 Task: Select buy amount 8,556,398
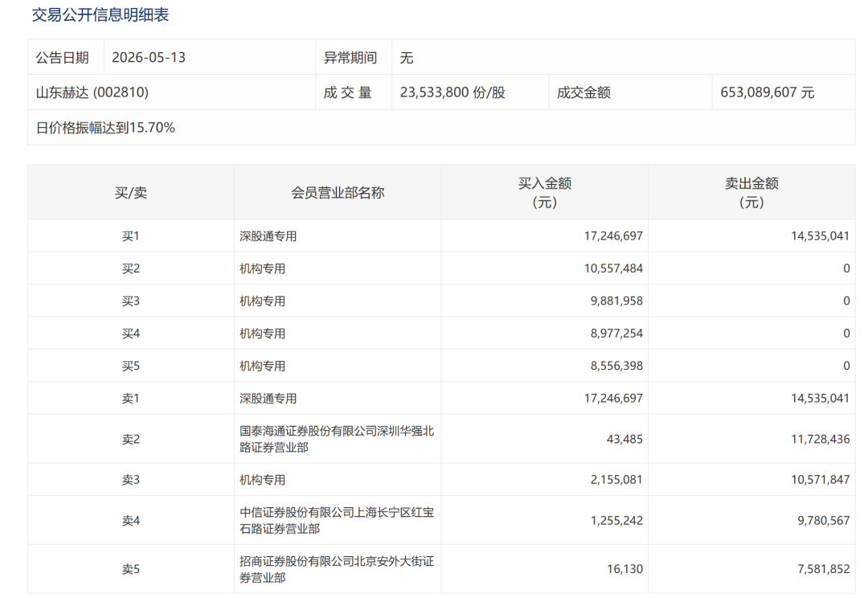point(616,366)
